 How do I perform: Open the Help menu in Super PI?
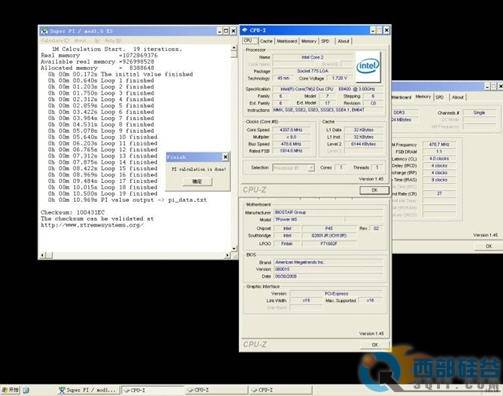113,41
